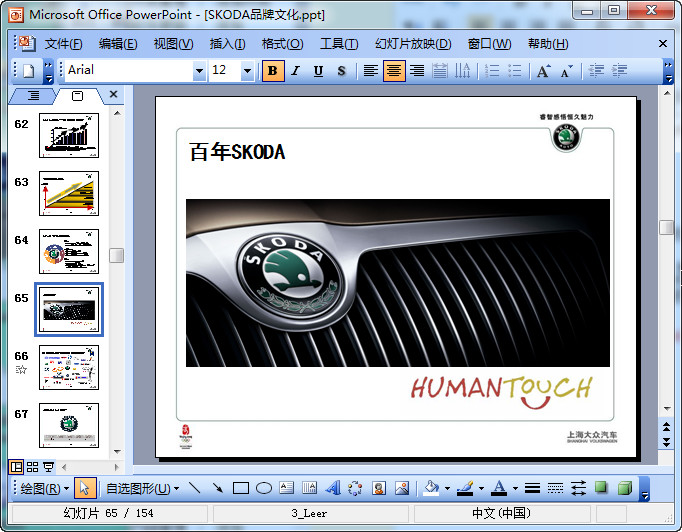
Task: Select the Oval tool
Action: coord(264,488)
